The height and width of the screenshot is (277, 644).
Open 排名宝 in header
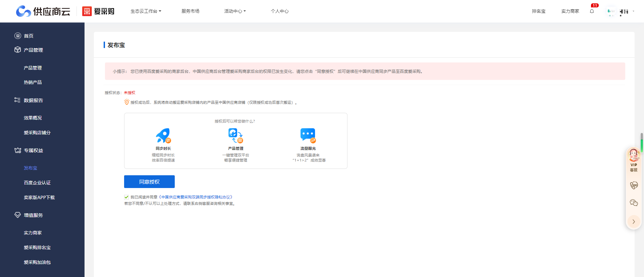539,11
